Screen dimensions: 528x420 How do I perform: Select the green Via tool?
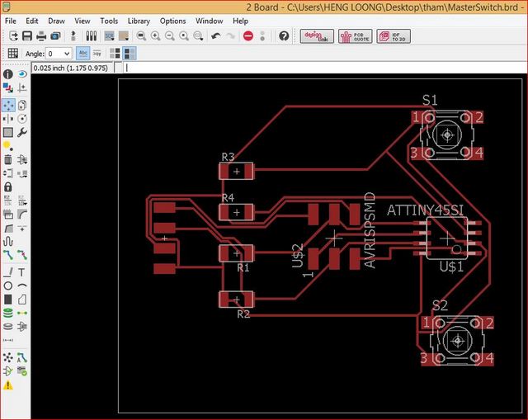click(x=8, y=313)
